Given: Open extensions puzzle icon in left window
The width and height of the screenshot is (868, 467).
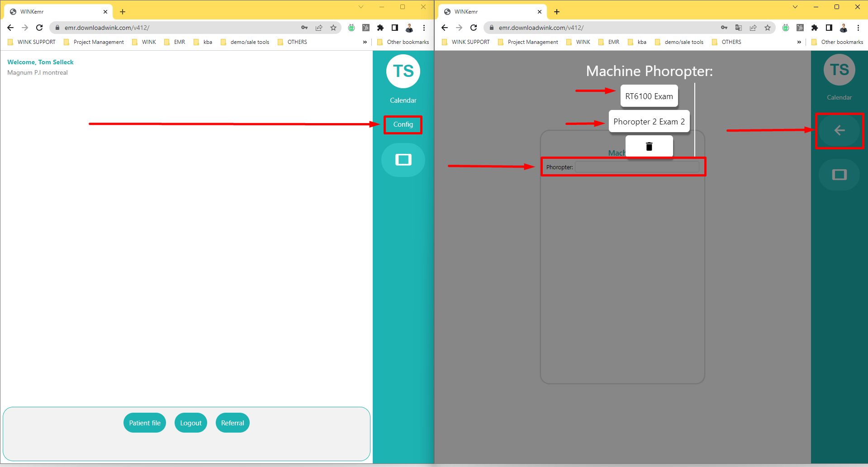Looking at the screenshot, I should (x=380, y=28).
